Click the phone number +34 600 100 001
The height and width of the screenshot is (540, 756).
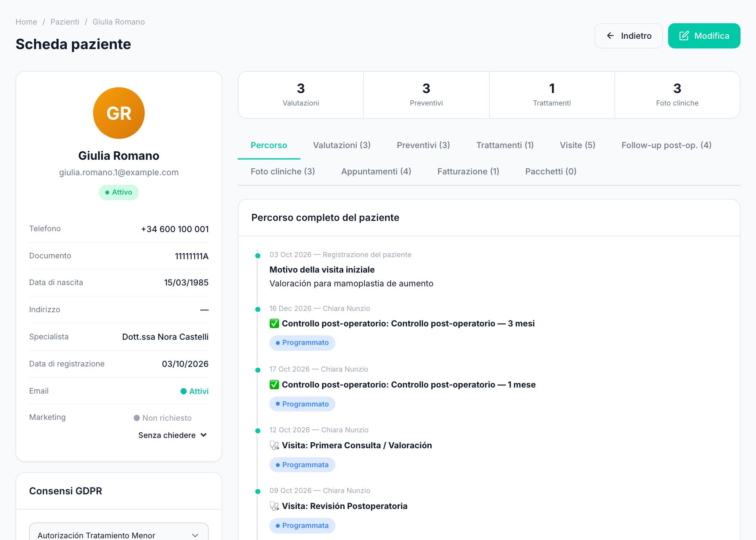click(175, 229)
